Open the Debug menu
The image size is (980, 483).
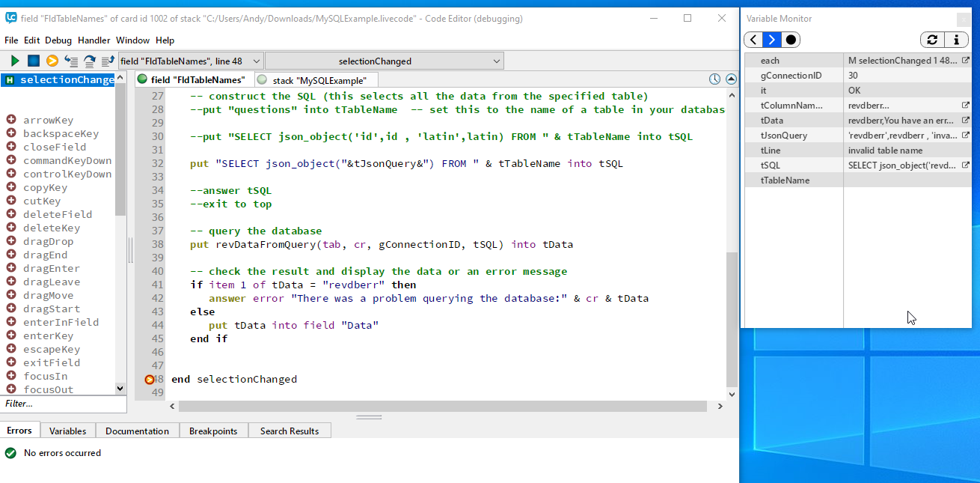pyautogui.click(x=58, y=40)
